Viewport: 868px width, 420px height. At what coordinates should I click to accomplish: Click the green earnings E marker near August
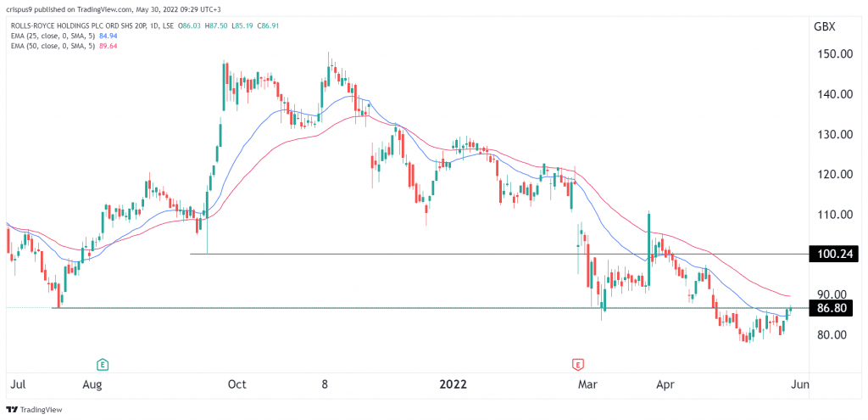102,364
